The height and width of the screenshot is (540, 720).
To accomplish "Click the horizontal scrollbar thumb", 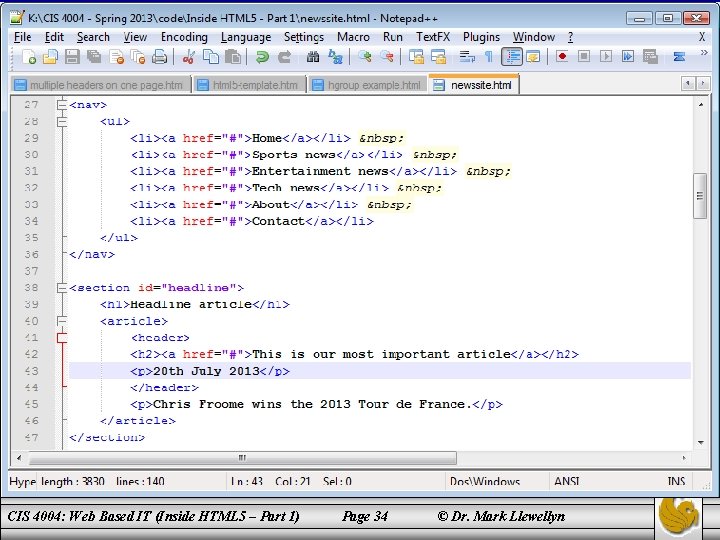I will 243,458.
